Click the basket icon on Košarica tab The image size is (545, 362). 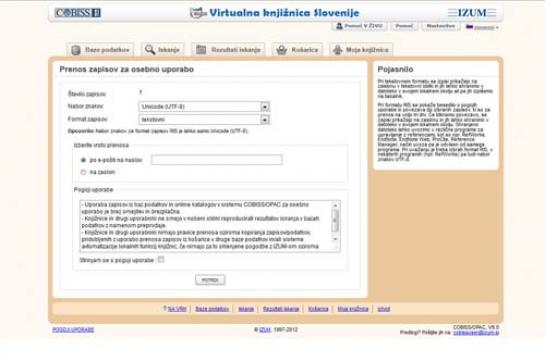tap(282, 50)
